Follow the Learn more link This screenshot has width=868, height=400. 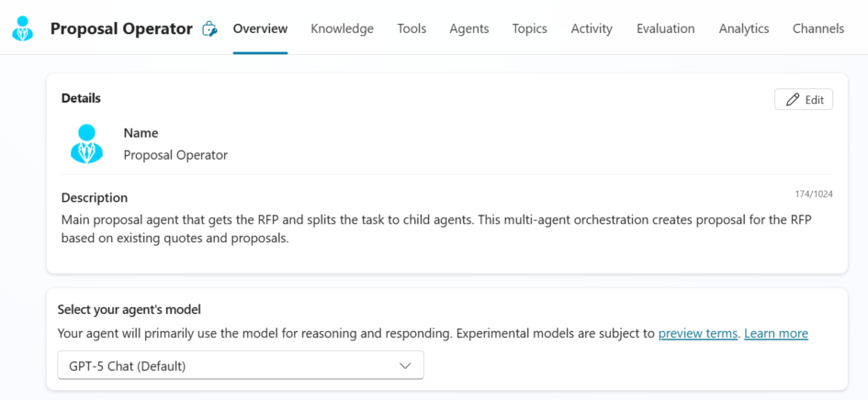[776, 334]
